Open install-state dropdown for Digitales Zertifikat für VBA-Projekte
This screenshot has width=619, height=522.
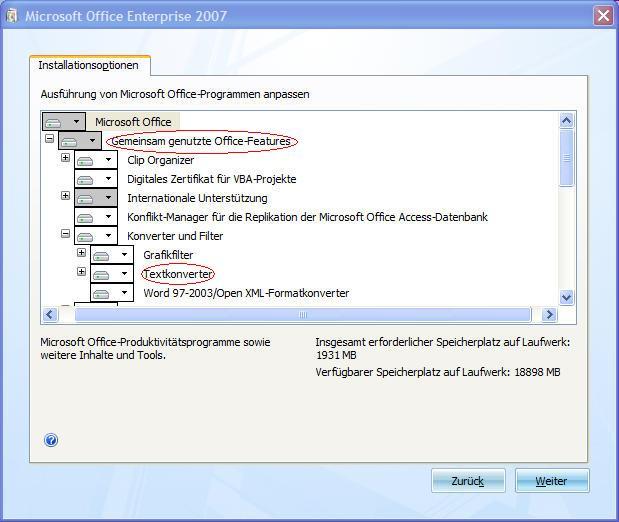(96, 179)
